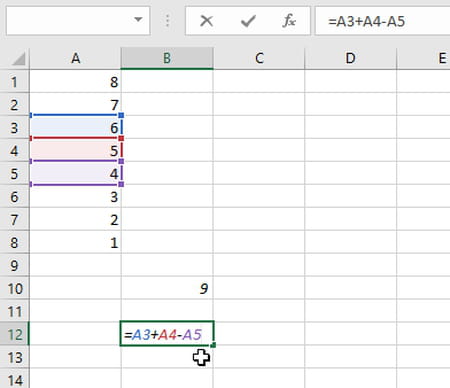Click blue-highlighted cell A3 containing 6
Viewport: 450px width, 388px height.
(75, 127)
